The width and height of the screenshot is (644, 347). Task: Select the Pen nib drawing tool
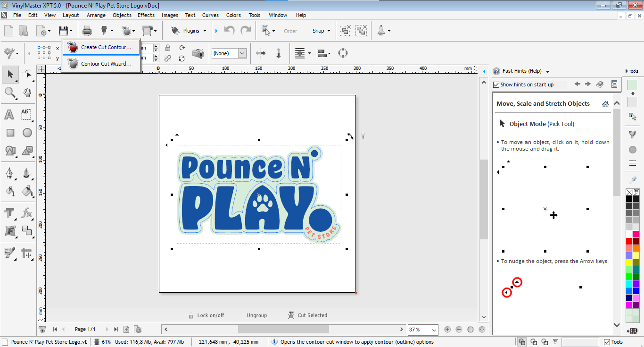(x=9, y=173)
